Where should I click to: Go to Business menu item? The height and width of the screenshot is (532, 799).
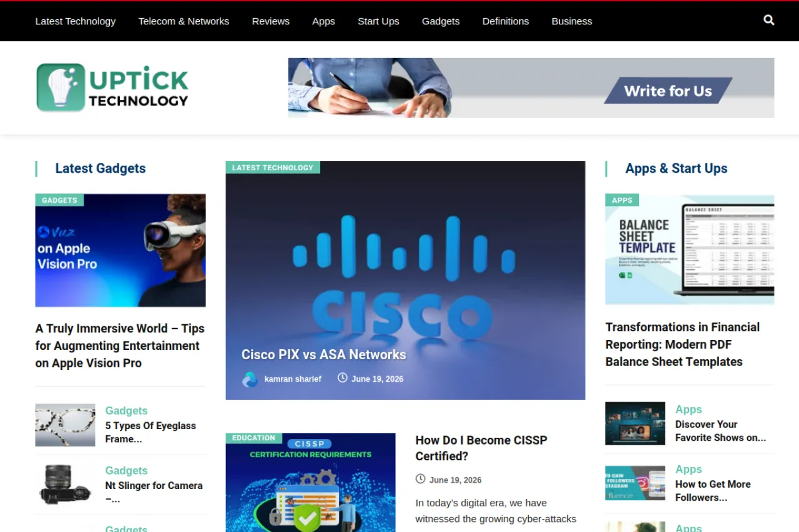572,21
